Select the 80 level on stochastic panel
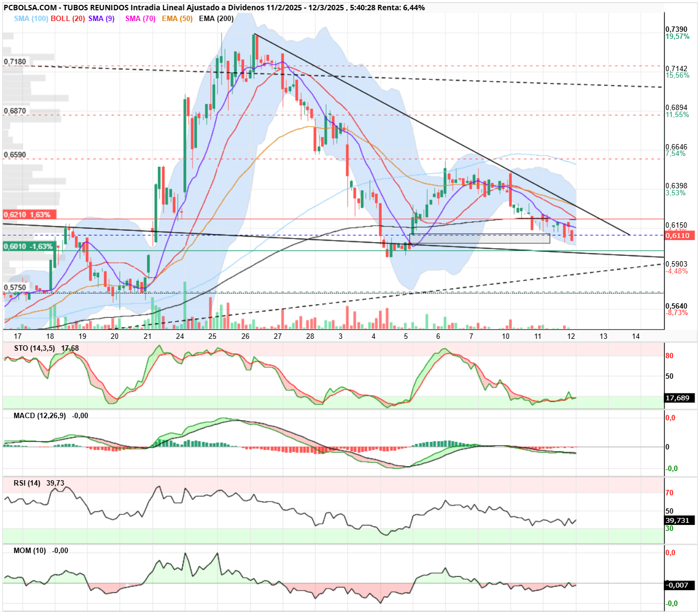The image size is (700, 614). pyautogui.click(x=669, y=356)
